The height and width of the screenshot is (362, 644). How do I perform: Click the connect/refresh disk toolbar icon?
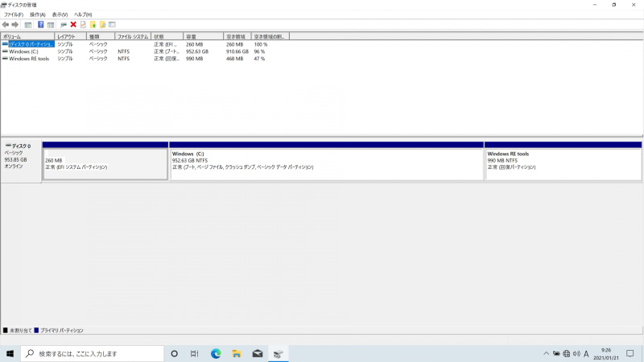(64, 25)
